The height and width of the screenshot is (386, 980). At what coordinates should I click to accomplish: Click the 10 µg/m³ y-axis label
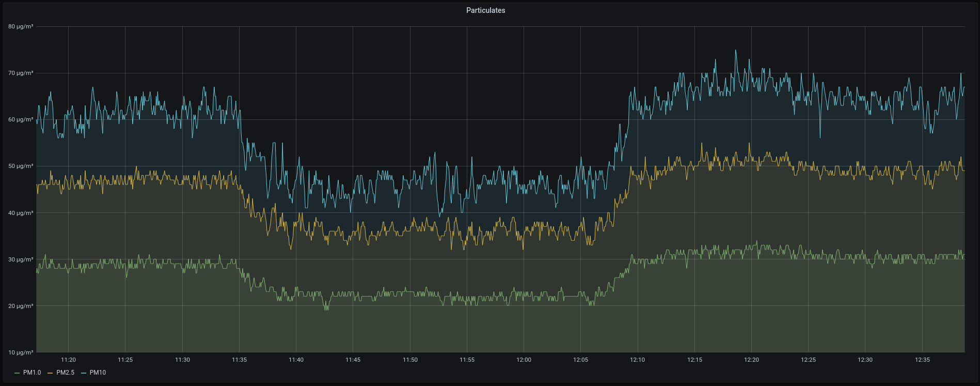pyautogui.click(x=21, y=352)
